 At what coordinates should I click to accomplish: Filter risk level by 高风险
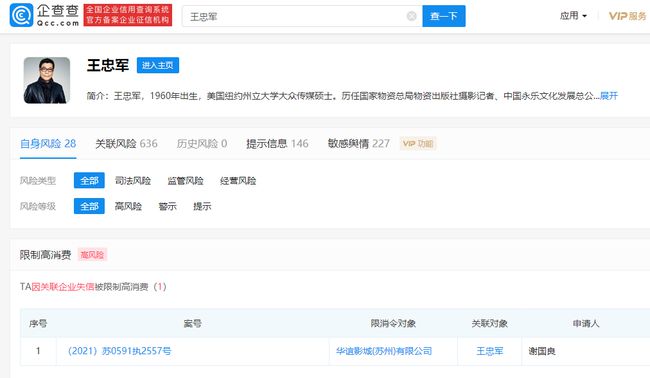(x=128, y=206)
